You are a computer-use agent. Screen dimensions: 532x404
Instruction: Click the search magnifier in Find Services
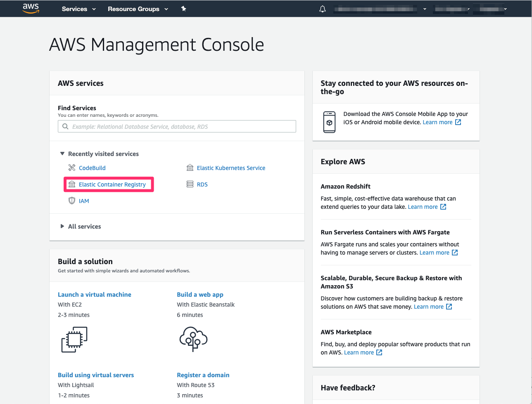tap(65, 126)
